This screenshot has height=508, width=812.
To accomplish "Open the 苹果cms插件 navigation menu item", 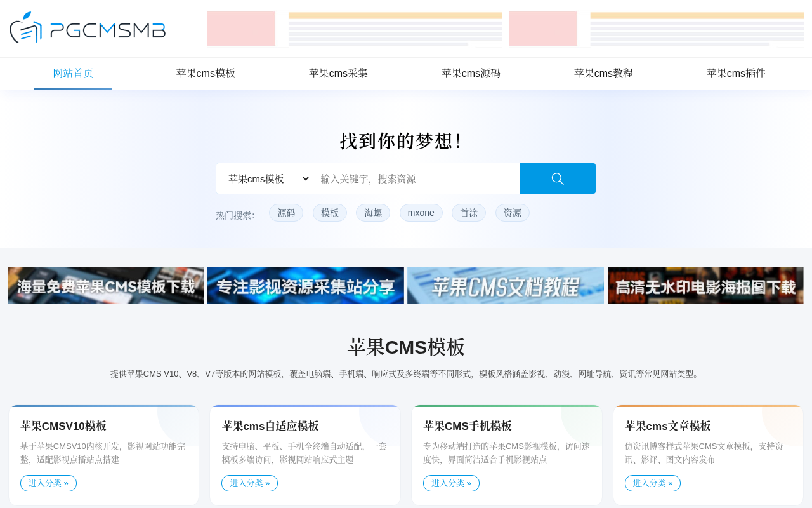I will 736,73.
